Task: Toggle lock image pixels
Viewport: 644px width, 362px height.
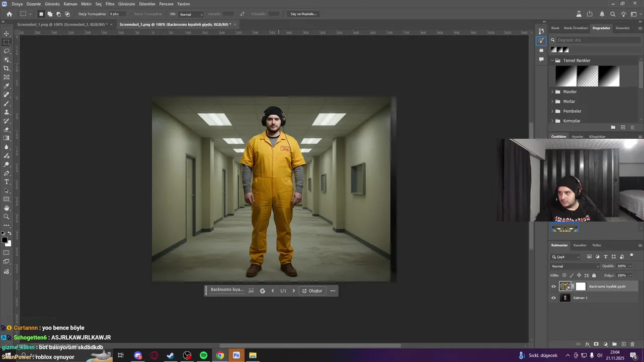Action: click(572, 276)
